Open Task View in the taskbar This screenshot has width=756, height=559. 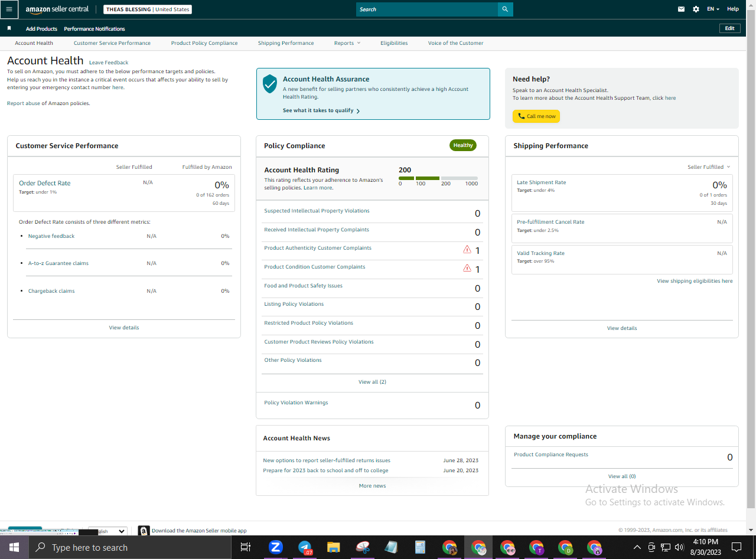coord(246,547)
